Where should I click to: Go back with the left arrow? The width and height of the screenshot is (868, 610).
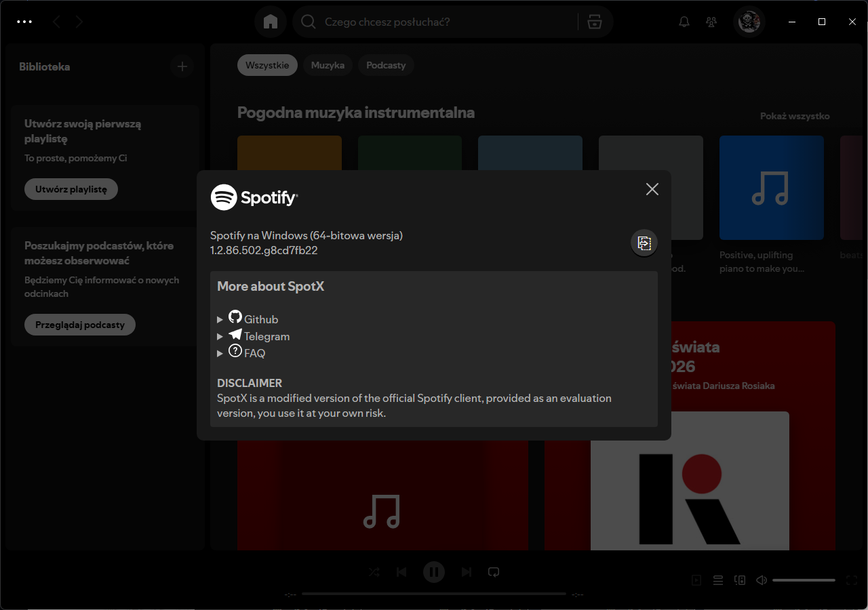(56, 22)
